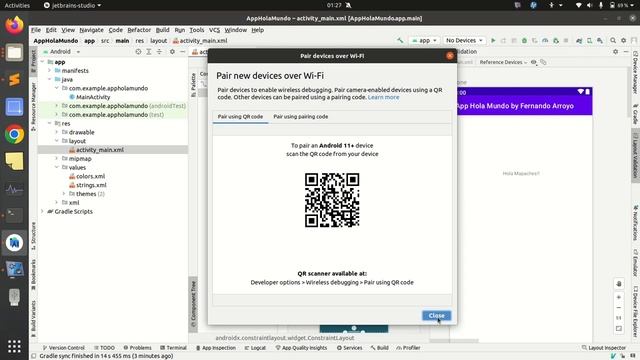Click jetbrains-studio app menu in top bar
This screenshot has width=640, height=360.
(72, 5)
